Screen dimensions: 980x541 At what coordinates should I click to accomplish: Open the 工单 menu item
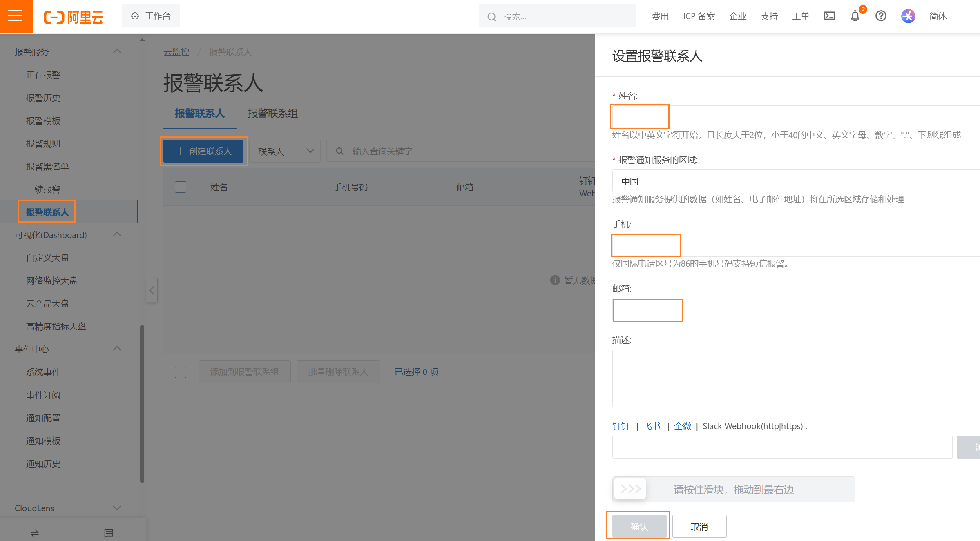(800, 16)
